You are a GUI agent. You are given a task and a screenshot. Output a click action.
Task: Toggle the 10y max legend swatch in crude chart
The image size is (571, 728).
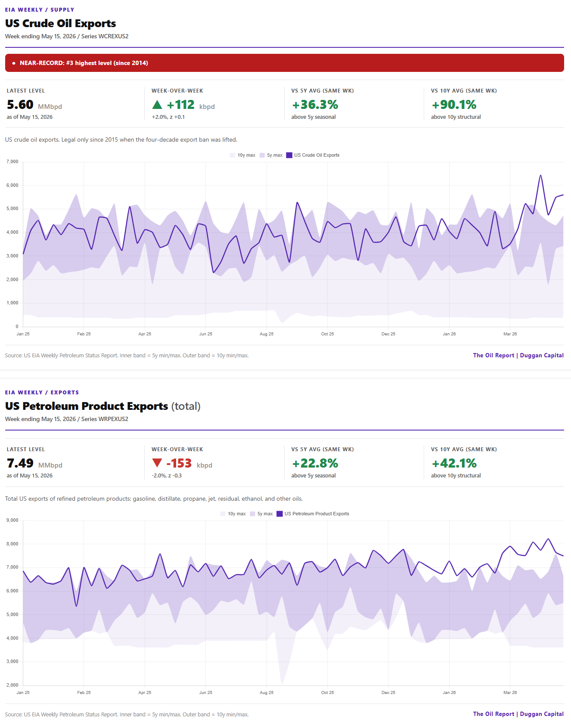tap(233, 155)
